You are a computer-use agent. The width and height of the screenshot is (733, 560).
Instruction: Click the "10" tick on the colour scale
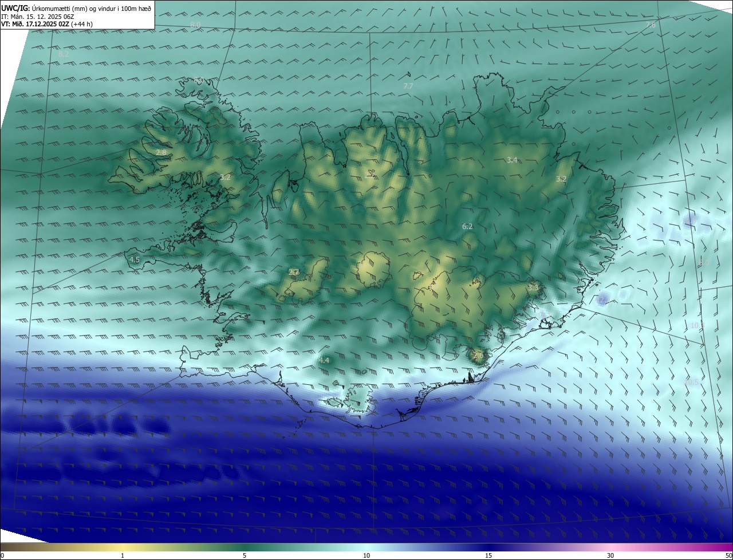click(366, 555)
